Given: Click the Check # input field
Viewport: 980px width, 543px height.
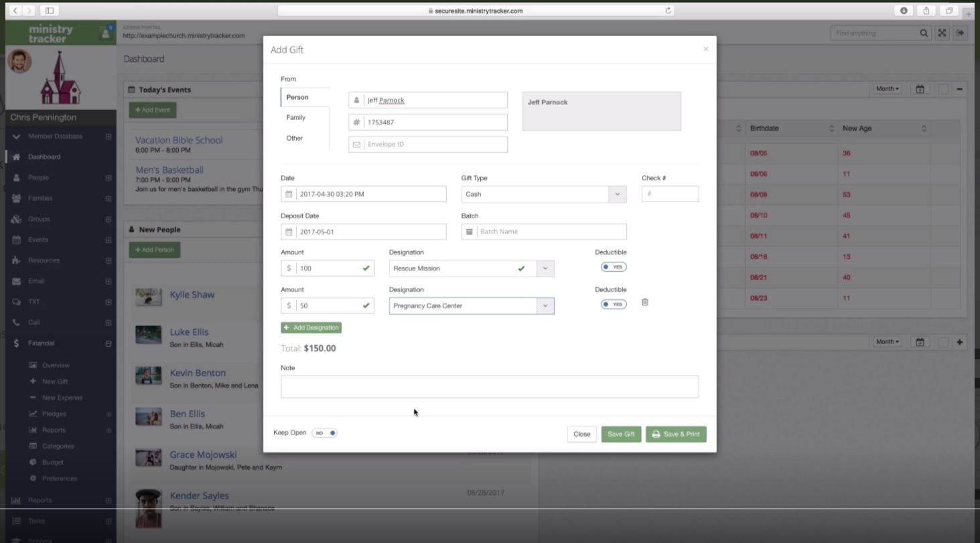Looking at the screenshot, I should pyautogui.click(x=670, y=194).
